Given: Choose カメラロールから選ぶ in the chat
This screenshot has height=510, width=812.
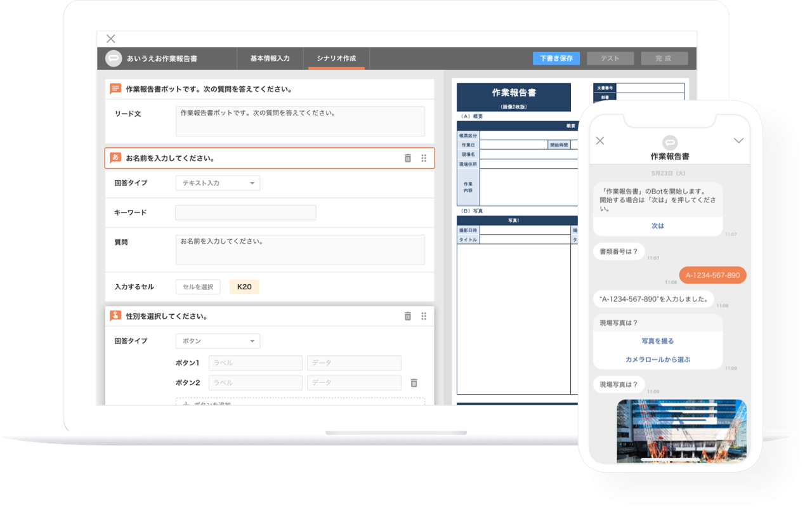Looking at the screenshot, I should (657, 360).
